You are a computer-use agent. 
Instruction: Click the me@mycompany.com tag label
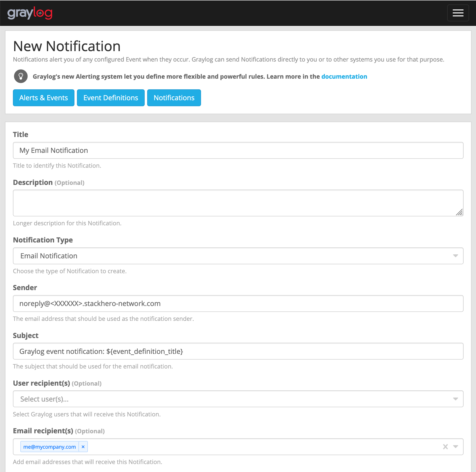tap(49, 447)
